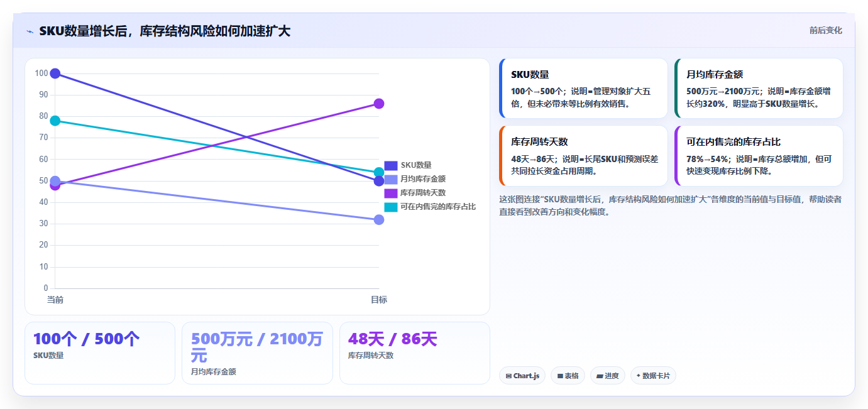Click y-axis tick label 50
868x409 pixels.
(43, 181)
